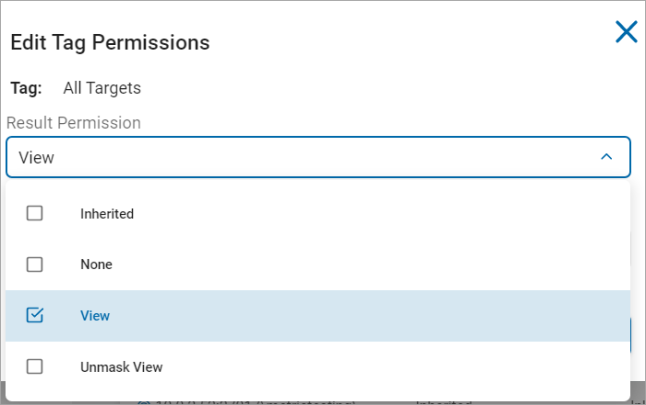The width and height of the screenshot is (646, 405).
Task: Click the bold Tag: label
Action: [26, 88]
